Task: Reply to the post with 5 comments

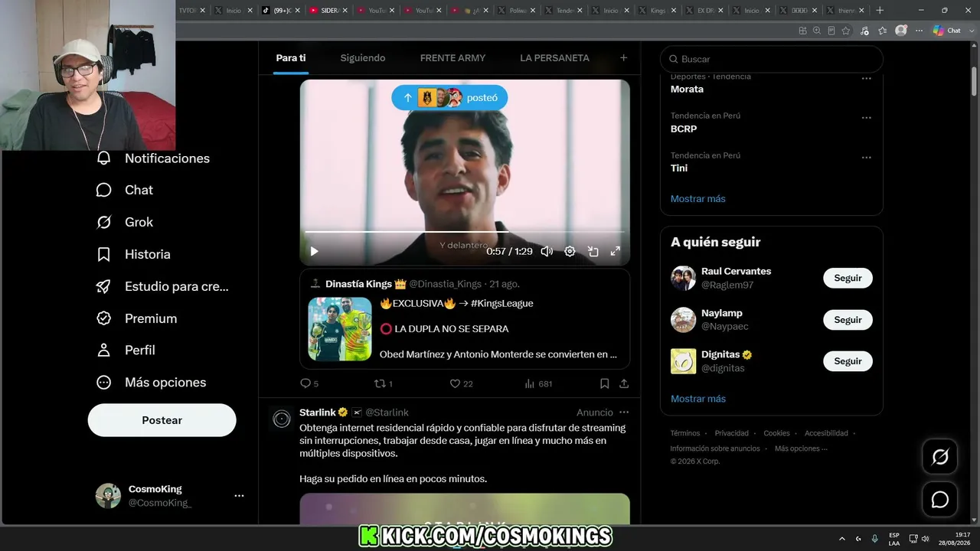Action: pos(309,383)
